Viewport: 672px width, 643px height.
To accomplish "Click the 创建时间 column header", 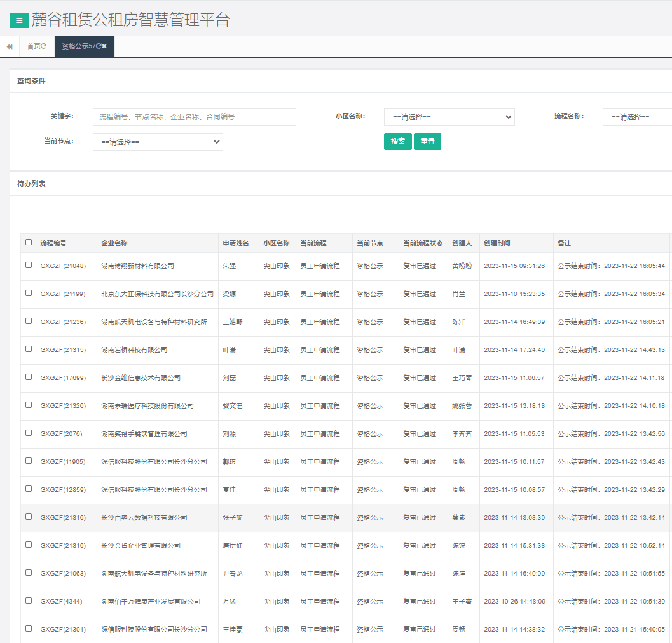I will [x=497, y=243].
